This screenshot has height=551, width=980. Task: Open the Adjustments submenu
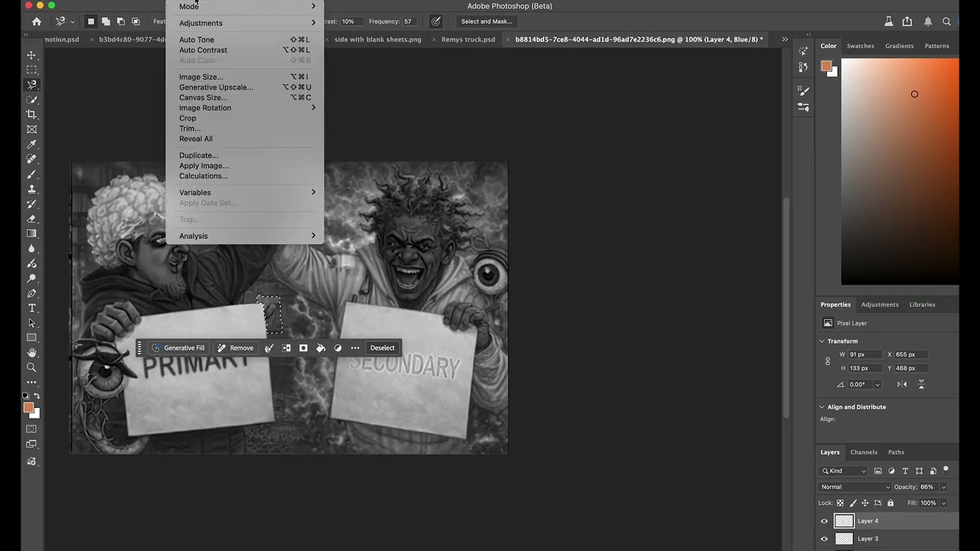point(245,23)
